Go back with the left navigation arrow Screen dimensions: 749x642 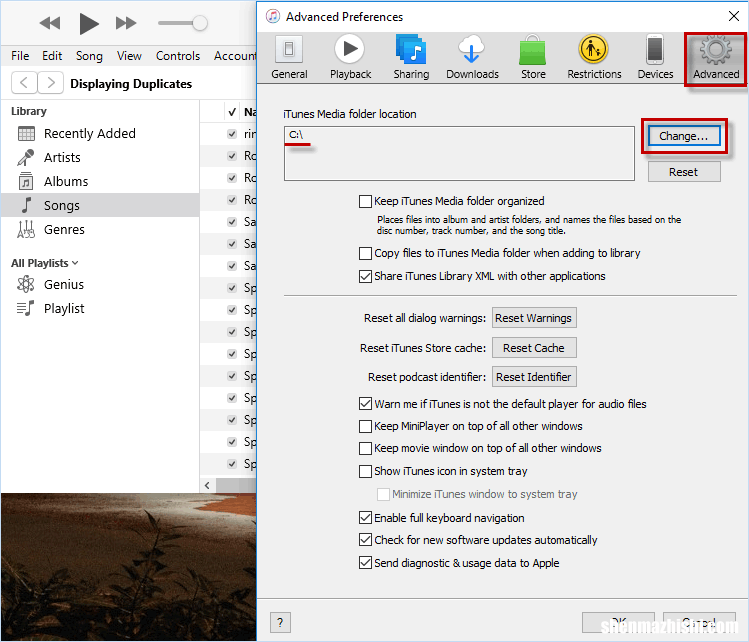[x=24, y=83]
